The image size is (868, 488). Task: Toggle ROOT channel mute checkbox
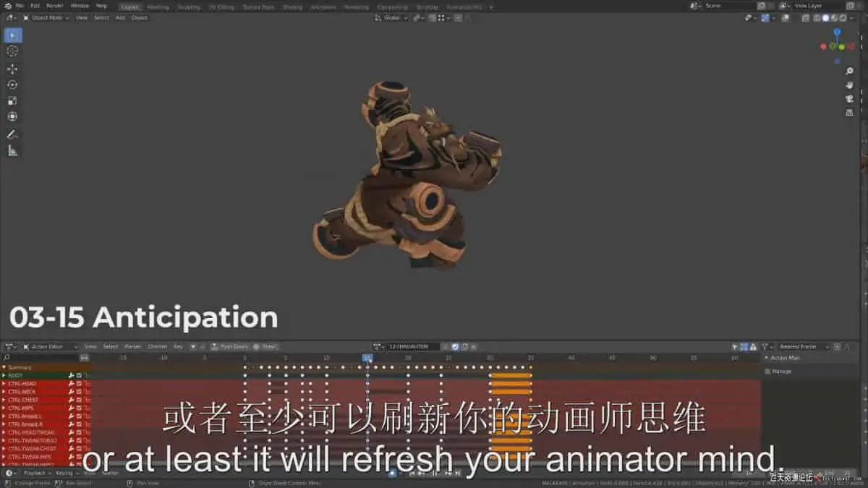tap(79, 375)
